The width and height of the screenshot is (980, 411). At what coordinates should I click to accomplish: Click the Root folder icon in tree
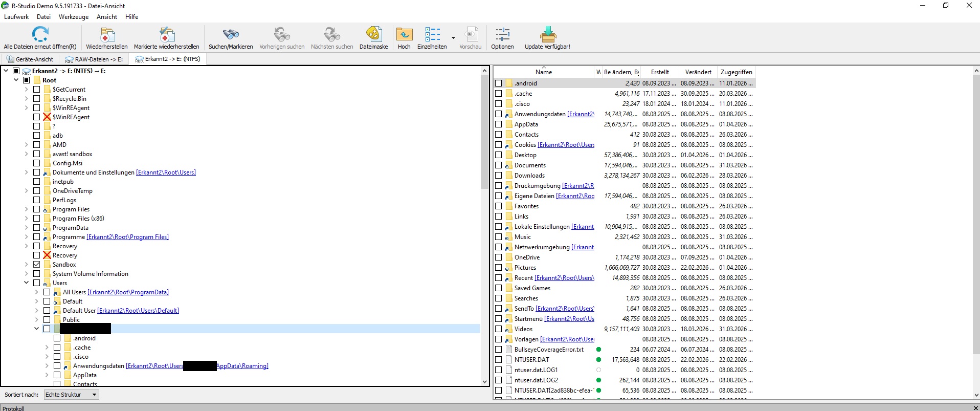(x=37, y=80)
